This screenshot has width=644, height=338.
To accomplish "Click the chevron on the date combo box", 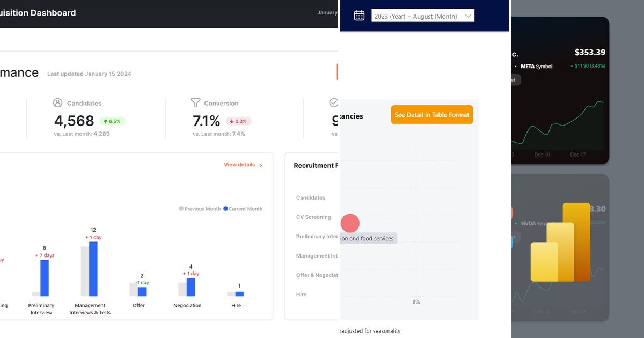I will coord(469,16).
